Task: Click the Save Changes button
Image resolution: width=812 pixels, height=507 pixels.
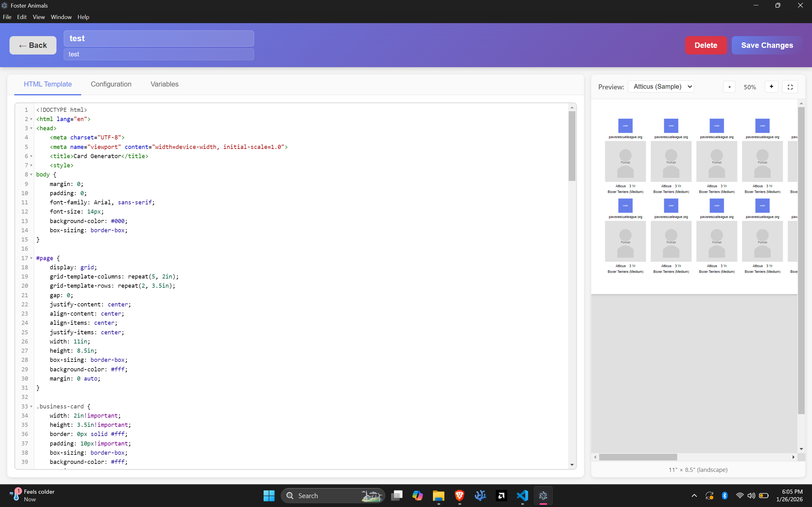Action: [x=767, y=45]
